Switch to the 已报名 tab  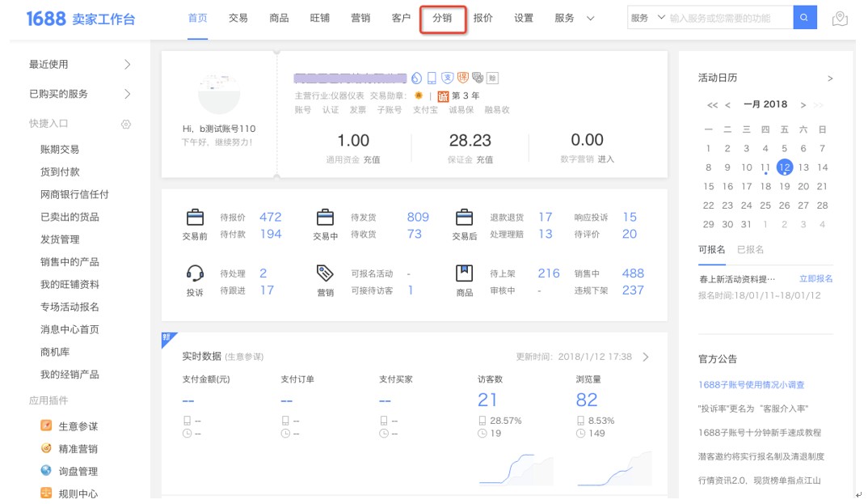[750, 249]
